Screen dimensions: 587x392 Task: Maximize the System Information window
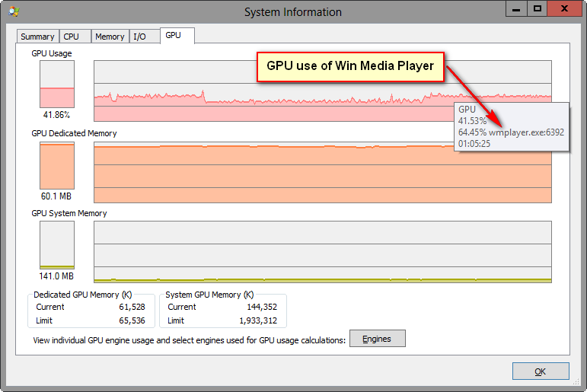pyautogui.click(x=538, y=8)
